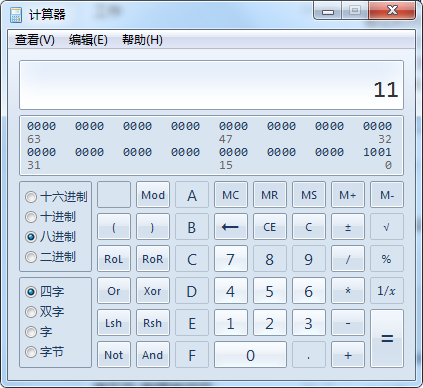Click the RoL rotate left button
The height and width of the screenshot is (388, 423).
pos(114,259)
